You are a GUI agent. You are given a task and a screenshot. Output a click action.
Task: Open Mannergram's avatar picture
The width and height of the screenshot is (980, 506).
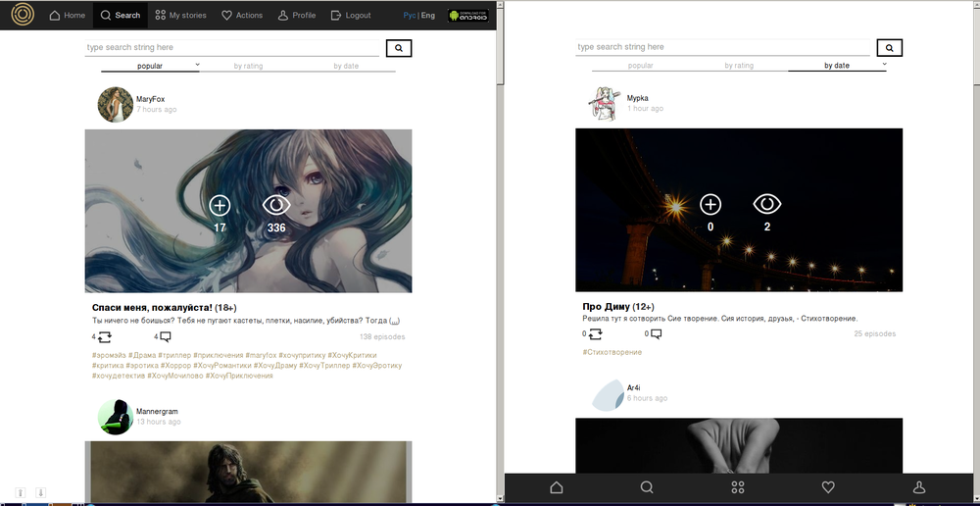[x=115, y=417]
